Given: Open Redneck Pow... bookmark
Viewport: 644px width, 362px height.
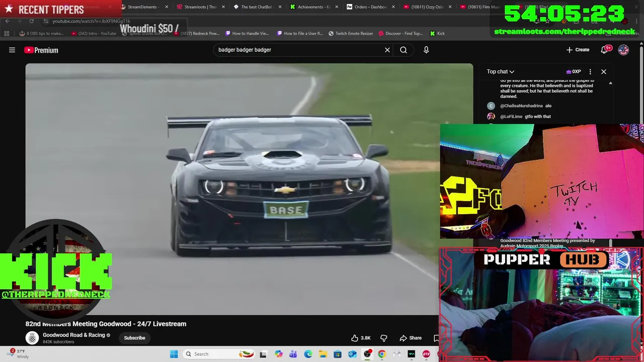Looking at the screenshot, I should [196, 34].
